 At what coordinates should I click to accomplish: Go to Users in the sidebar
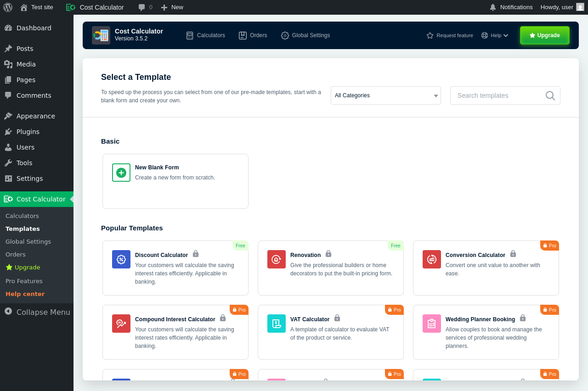click(x=37, y=147)
